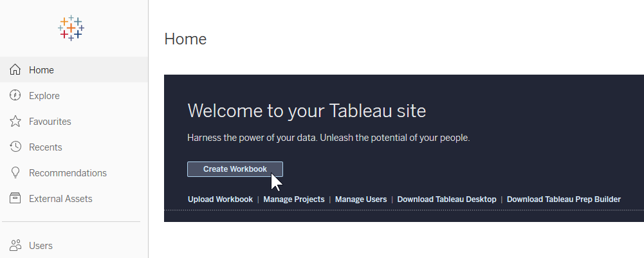Navigate to External Assets
The height and width of the screenshot is (258, 644).
click(60, 199)
